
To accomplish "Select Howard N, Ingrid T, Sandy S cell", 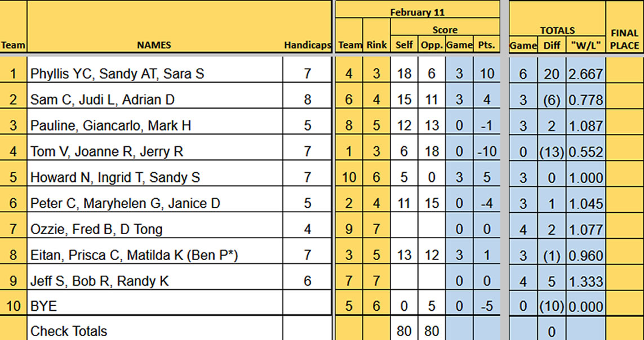I will 116,177.
